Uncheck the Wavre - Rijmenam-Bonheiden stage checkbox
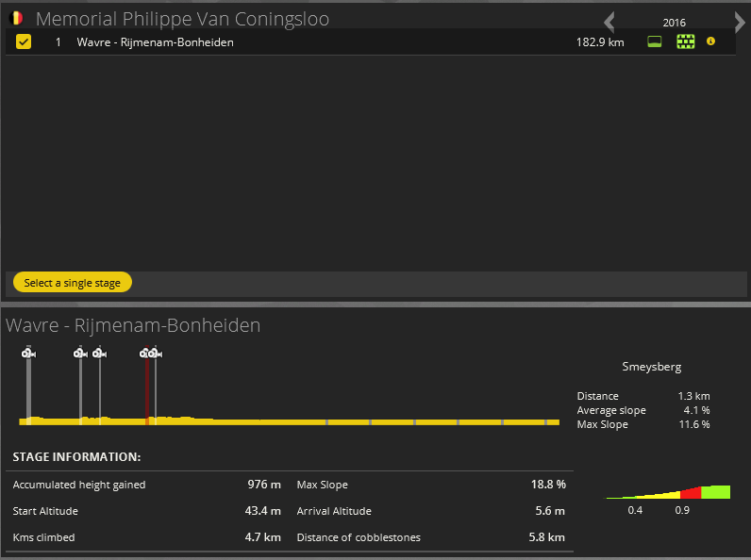 [x=24, y=41]
